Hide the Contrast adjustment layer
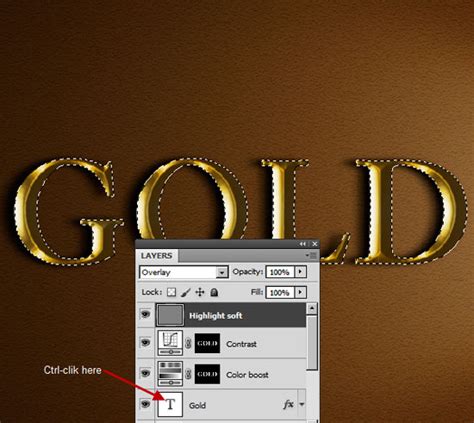The width and height of the screenshot is (474, 423). 145,342
